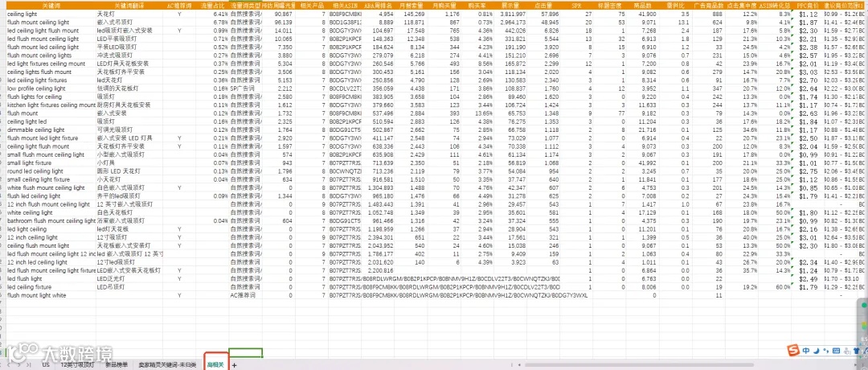Click the 商品数 header cell

tap(641, 5)
